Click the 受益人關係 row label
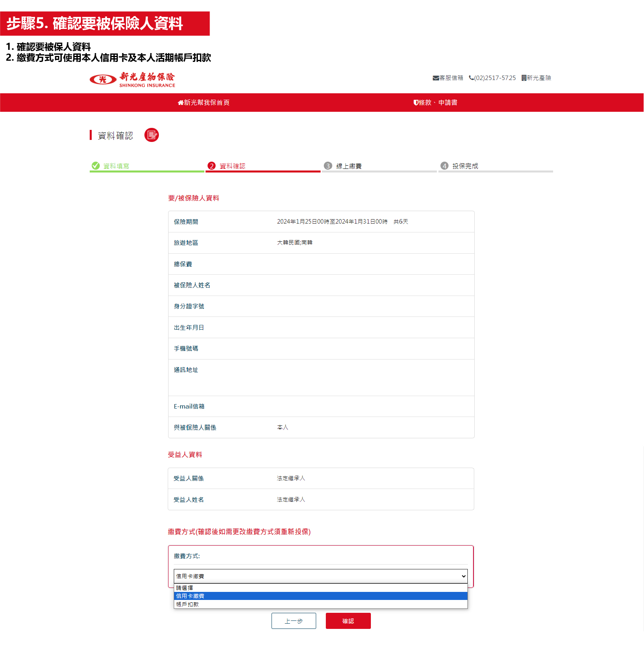Screen dimensions: 644x649 click(x=189, y=478)
